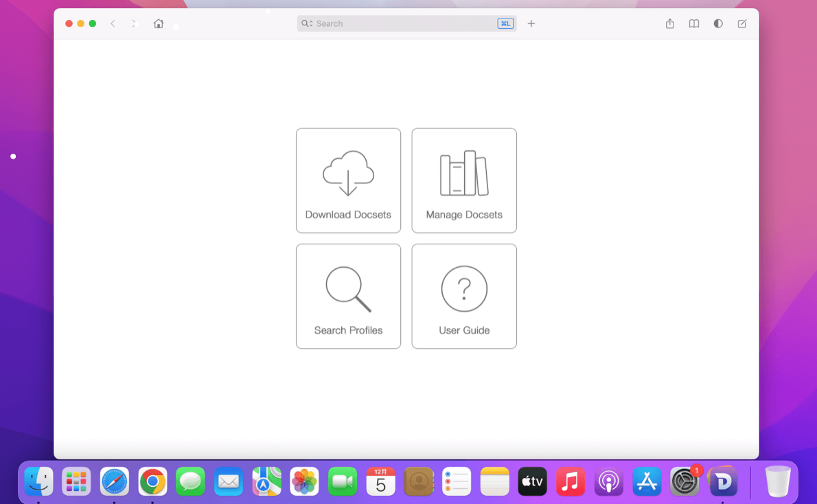Open Safari from the dock
The image size is (817, 504).
coord(114,481)
